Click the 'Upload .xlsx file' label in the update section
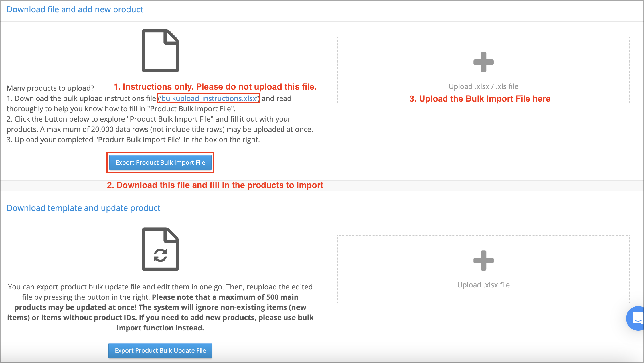644x363 pixels. point(483,285)
